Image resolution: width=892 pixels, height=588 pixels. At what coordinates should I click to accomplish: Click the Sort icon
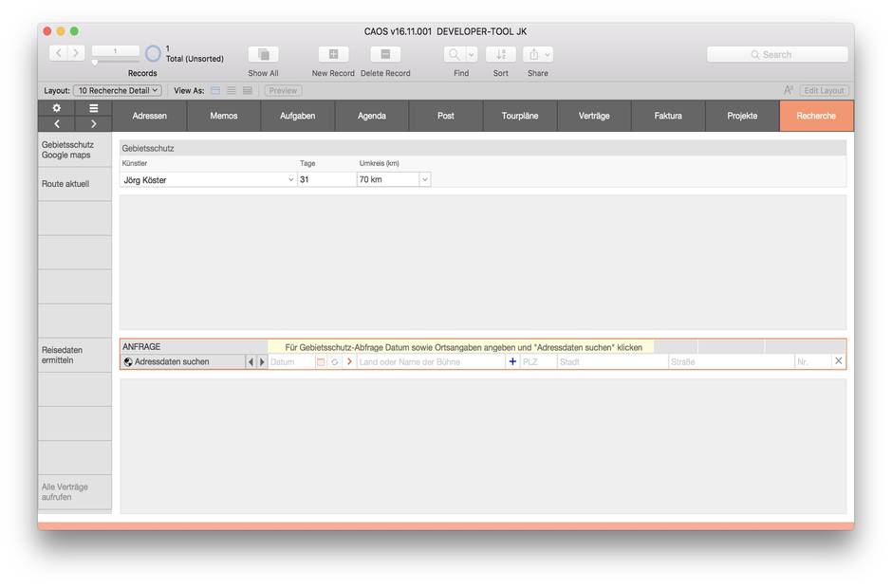pyautogui.click(x=501, y=54)
